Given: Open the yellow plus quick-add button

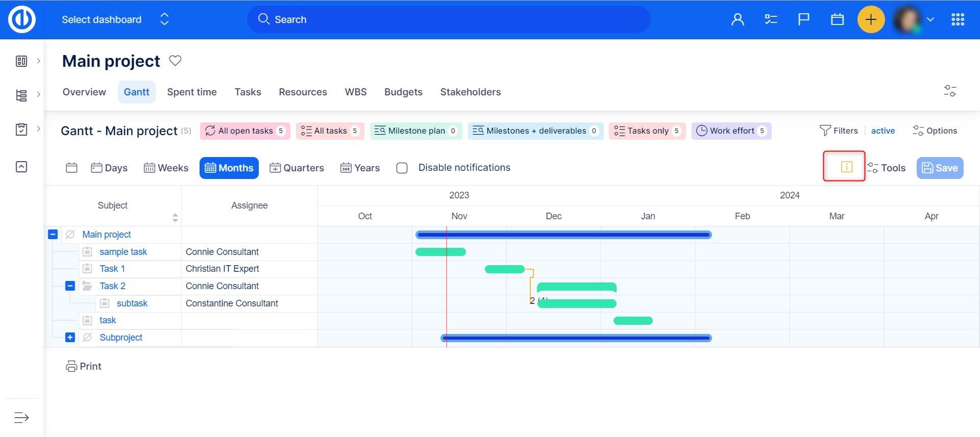Looking at the screenshot, I should pos(871,19).
